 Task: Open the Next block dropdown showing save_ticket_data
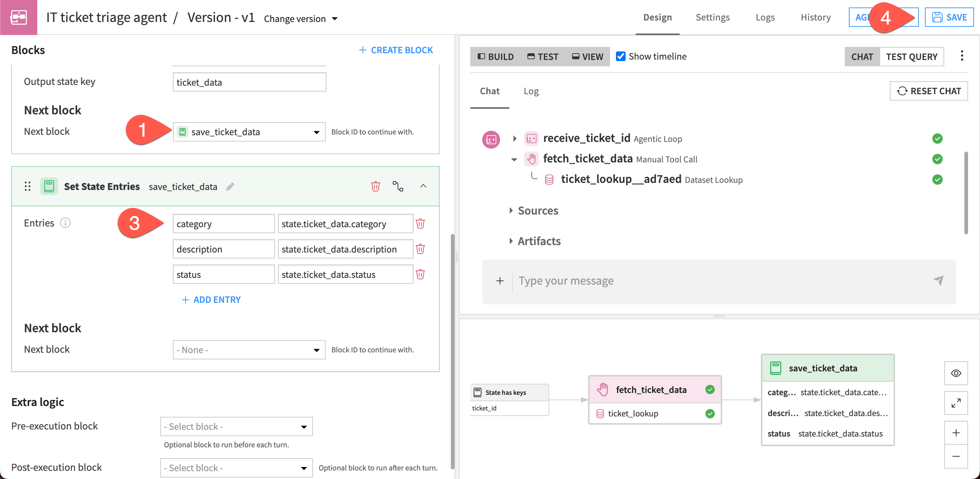tap(249, 132)
